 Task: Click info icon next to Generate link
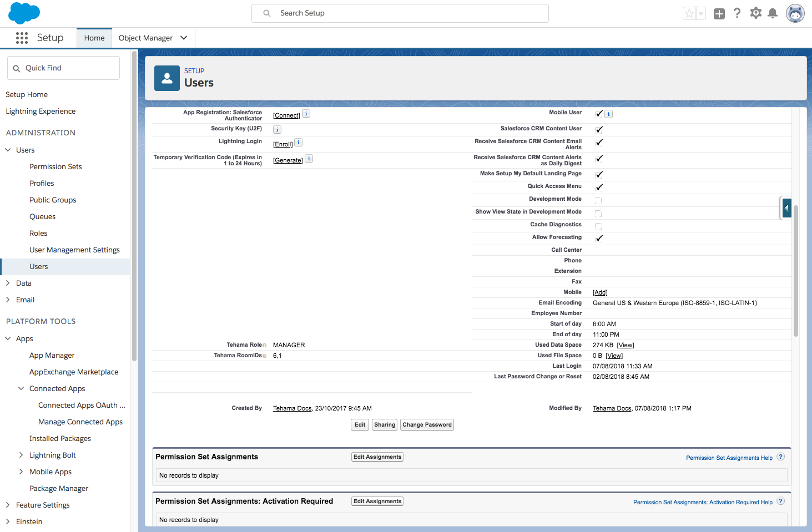tap(309, 159)
